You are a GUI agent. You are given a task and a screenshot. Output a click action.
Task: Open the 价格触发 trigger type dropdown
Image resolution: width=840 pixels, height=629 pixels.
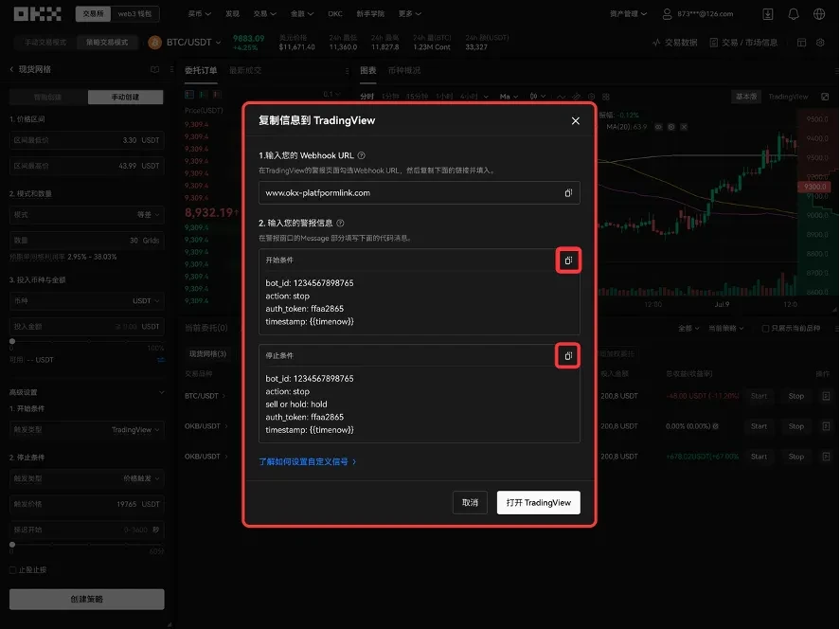(87, 478)
